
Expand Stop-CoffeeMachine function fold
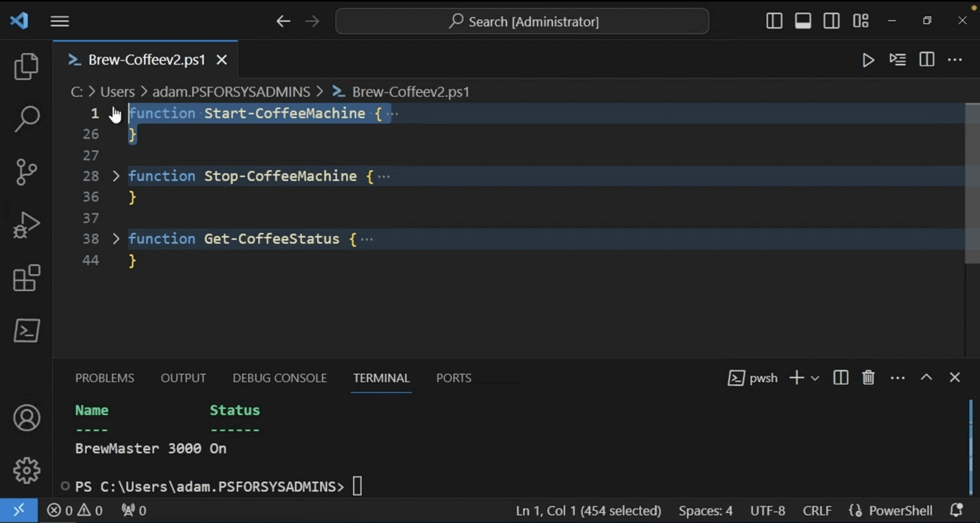[116, 176]
